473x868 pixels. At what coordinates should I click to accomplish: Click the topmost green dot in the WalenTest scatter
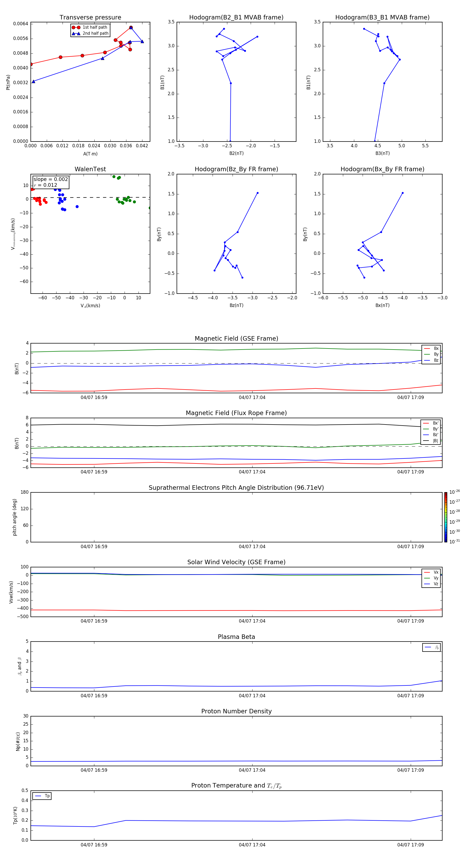click(x=114, y=176)
